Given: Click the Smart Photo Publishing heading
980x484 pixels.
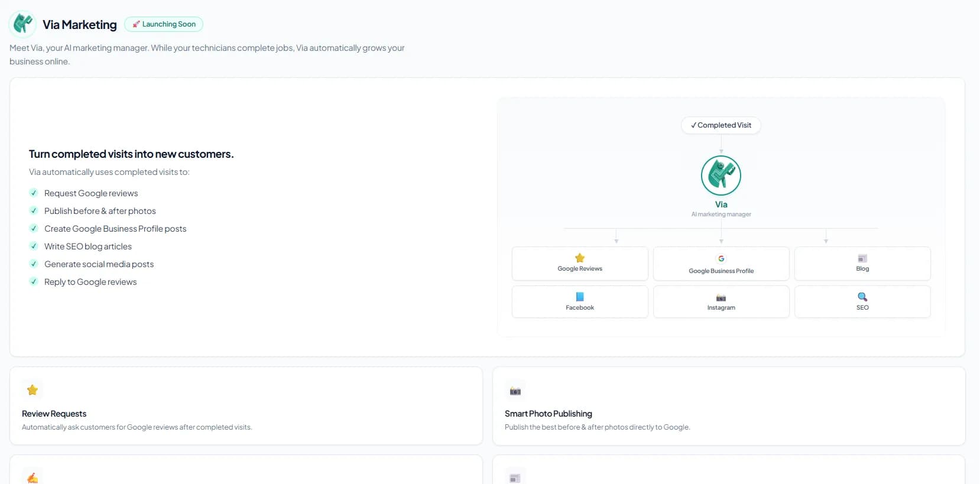Looking at the screenshot, I should pos(549,414).
